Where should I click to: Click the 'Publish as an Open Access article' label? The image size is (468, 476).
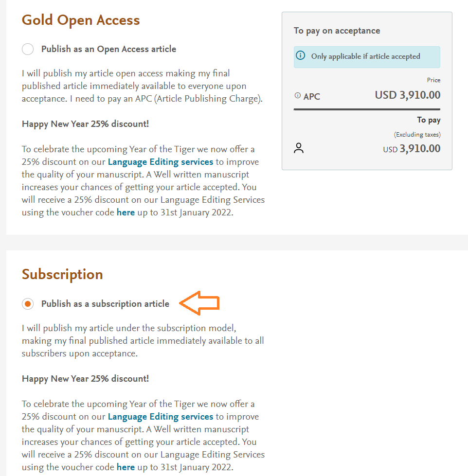[x=108, y=49]
